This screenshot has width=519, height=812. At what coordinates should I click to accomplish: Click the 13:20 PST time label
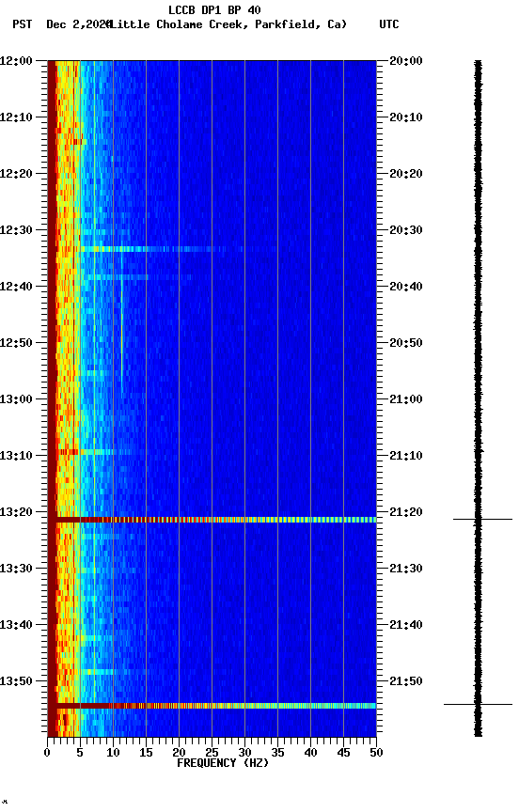click(x=16, y=512)
